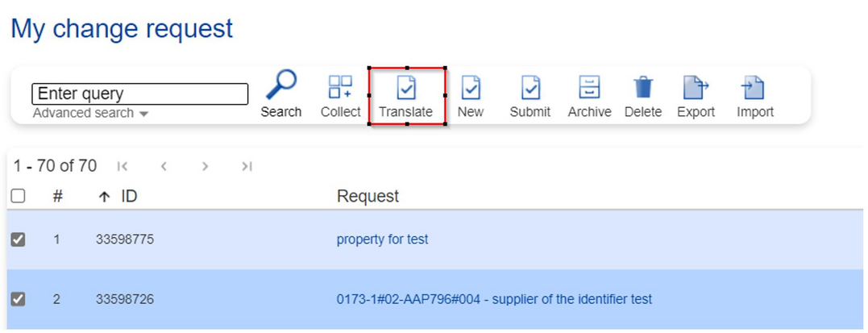The image size is (868, 333).
Task: Expand the Advanced search dropdown
Action: point(91,114)
